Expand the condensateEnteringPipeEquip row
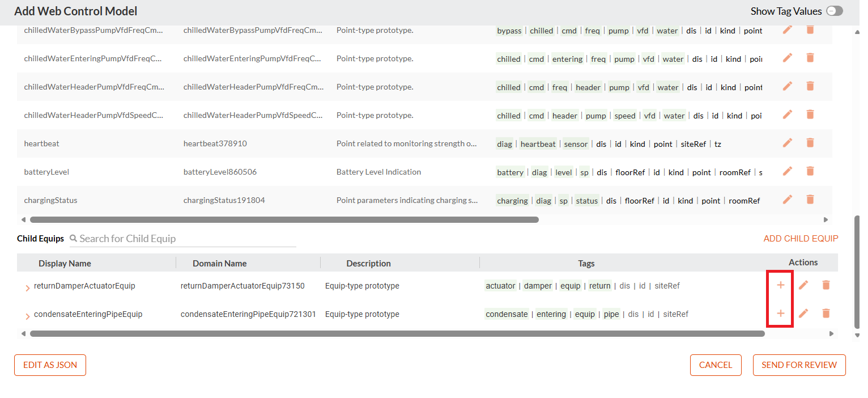This screenshot has width=868, height=398. tap(27, 316)
